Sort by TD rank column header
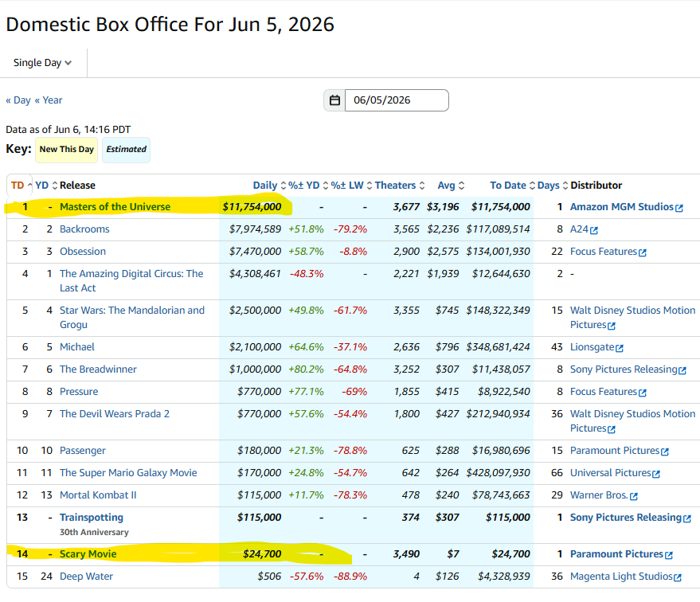This screenshot has width=700, height=602. [x=21, y=186]
